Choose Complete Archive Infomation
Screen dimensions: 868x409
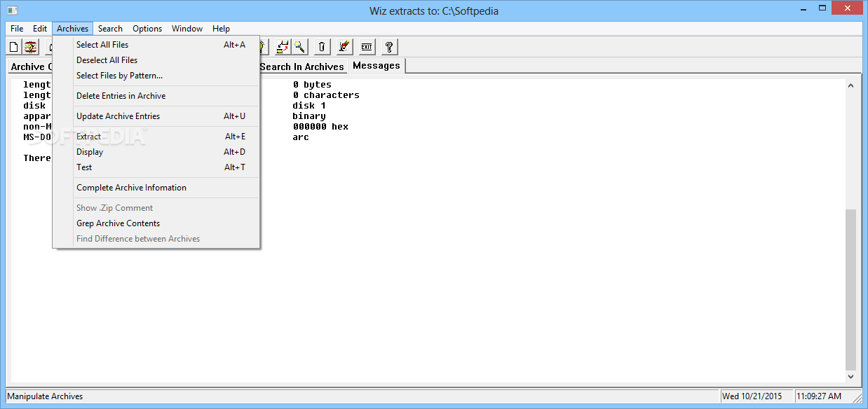click(x=156, y=188)
